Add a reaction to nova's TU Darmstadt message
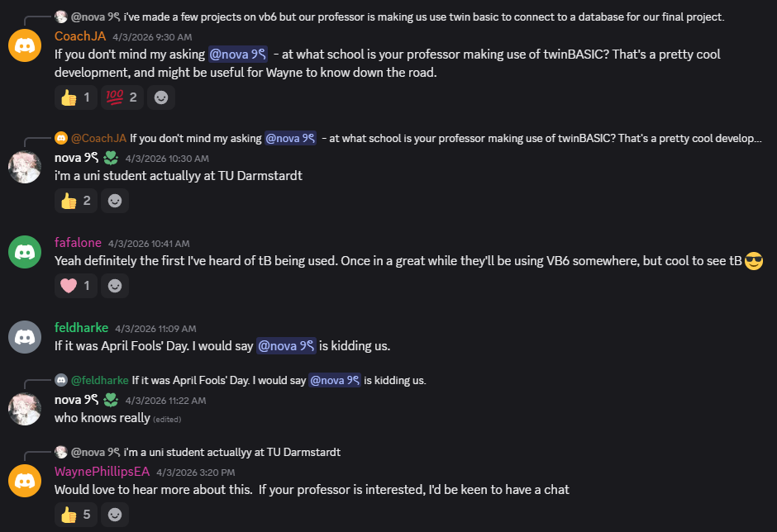 (115, 200)
